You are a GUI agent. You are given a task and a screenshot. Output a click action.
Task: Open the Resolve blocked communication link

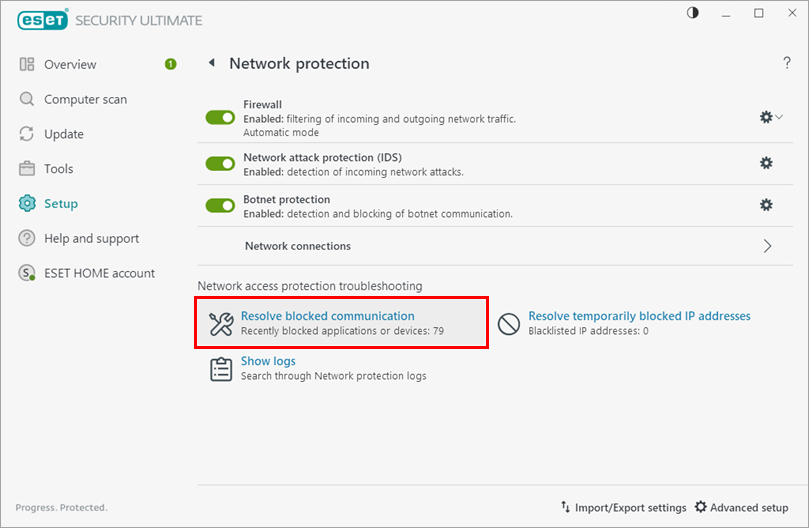pyautogui.click(x=327, y=316)
